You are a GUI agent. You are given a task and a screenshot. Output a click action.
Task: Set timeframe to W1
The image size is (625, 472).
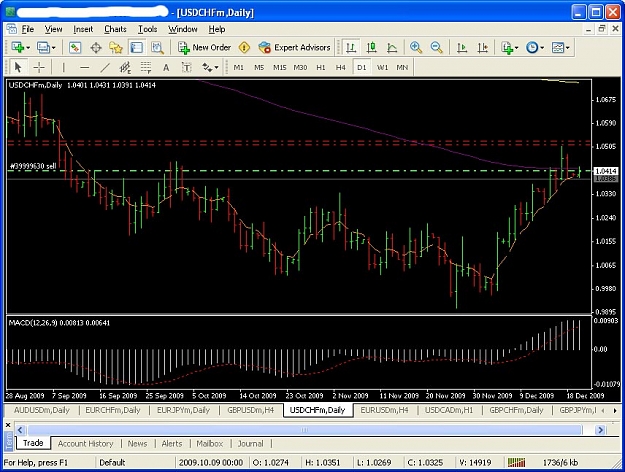(x=382, y=67)
